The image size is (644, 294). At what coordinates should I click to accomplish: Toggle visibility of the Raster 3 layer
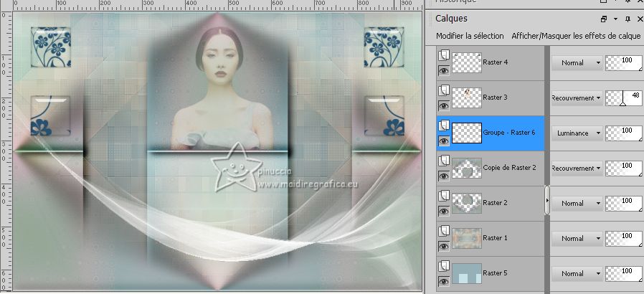(444, 106)
